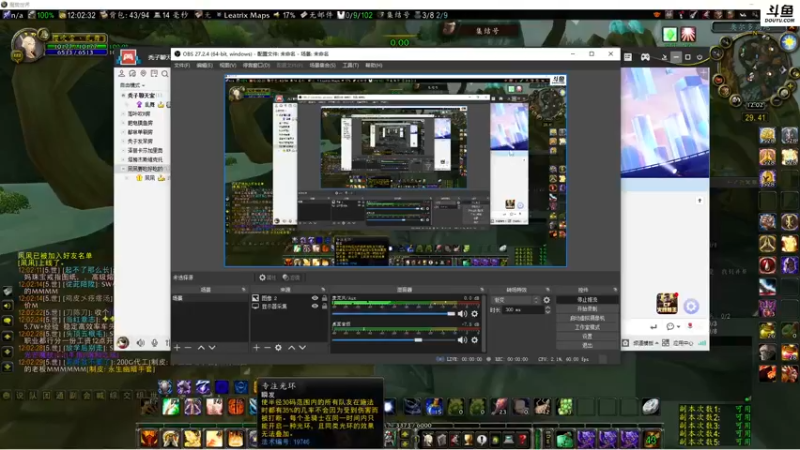The width and height of the screenshot is (800, 450).
Task: Open the 视图(V) menu in OBS
Action: point(228,65)
